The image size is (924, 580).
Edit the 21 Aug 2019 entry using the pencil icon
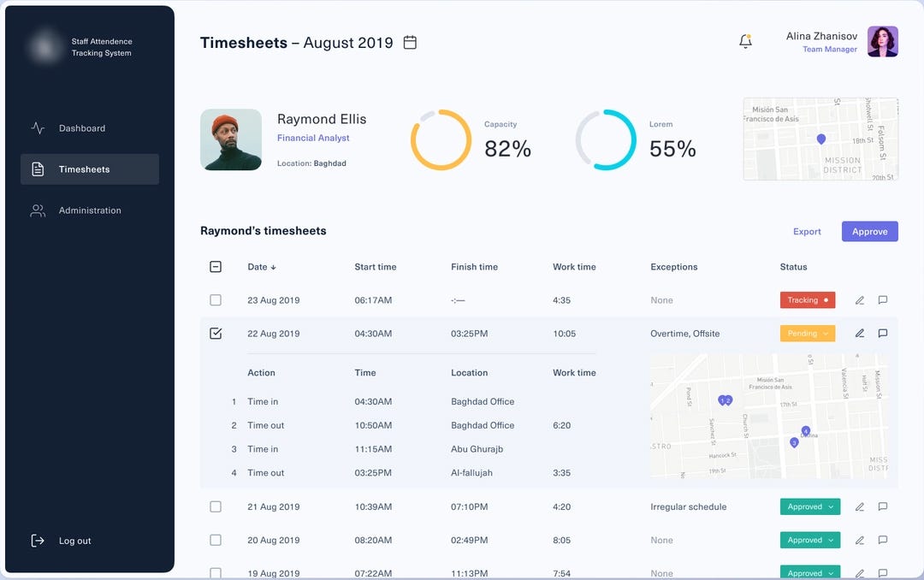coord(859,506)
